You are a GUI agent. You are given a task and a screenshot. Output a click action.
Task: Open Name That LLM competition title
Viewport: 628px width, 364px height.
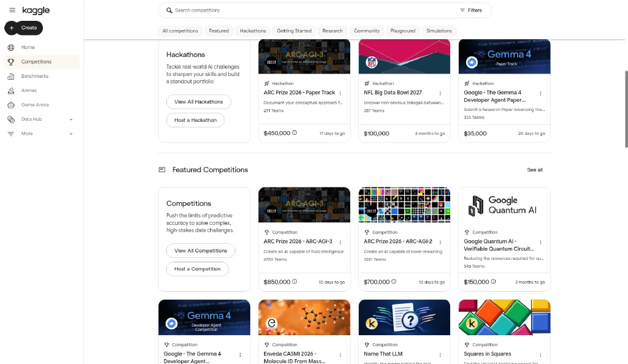(383, 354)
